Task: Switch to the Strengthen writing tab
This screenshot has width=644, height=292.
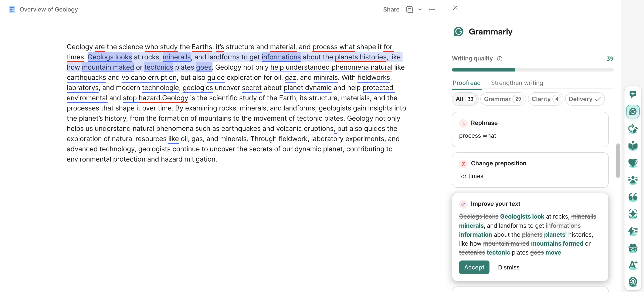Action: pos(517,83)
